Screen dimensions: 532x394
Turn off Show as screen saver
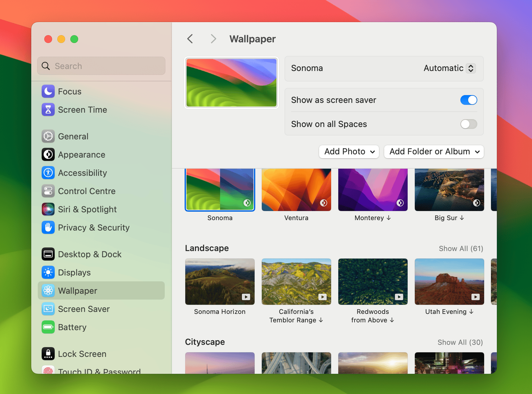pyautogui.click(x=469, y=100)
